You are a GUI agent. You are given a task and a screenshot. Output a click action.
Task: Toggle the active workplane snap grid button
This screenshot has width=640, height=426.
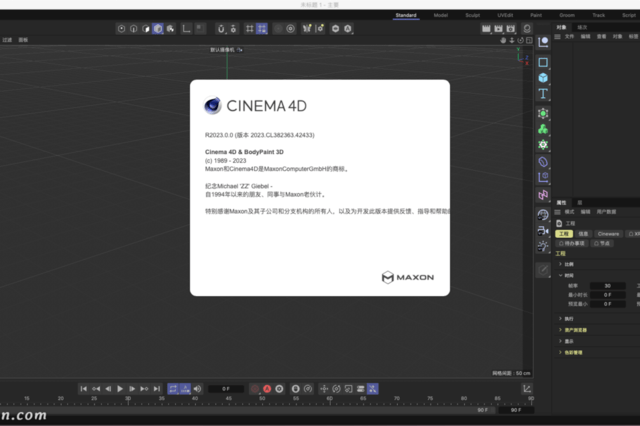262,29
